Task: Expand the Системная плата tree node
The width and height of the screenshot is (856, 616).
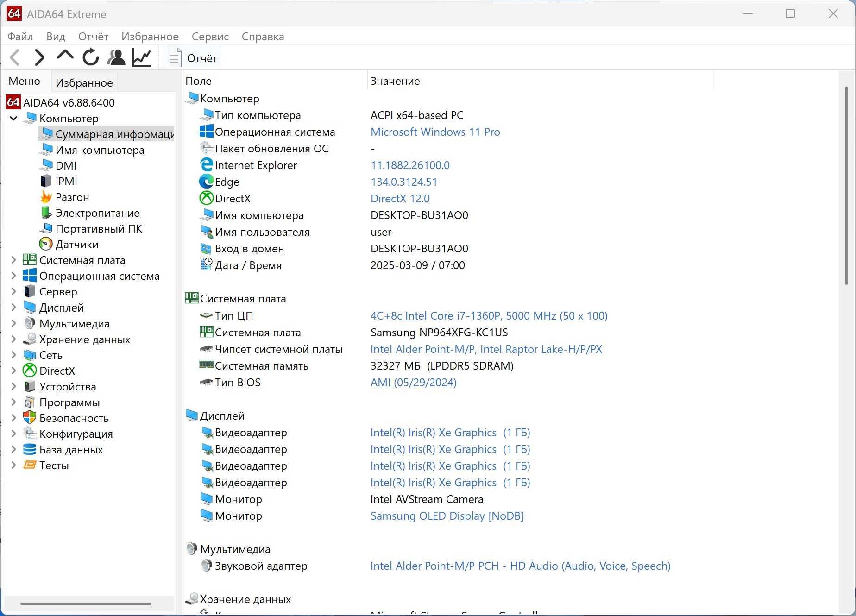Action: [x=13, y=260]
